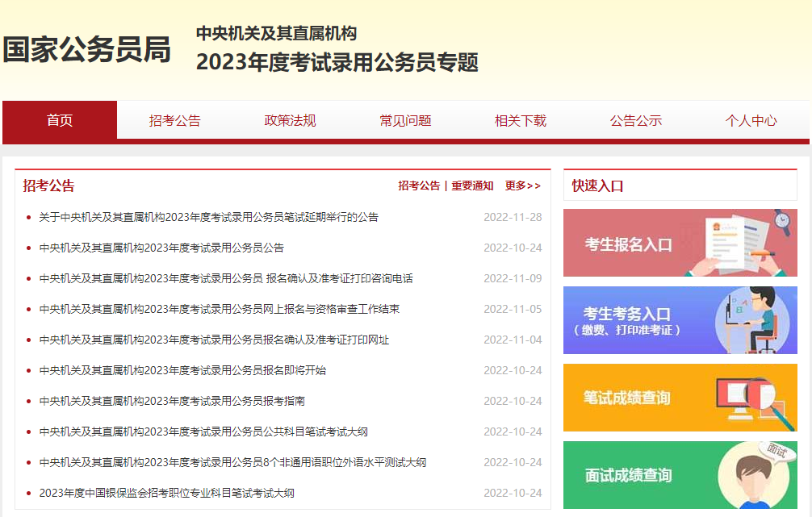Click the 更多>> link

522,186
